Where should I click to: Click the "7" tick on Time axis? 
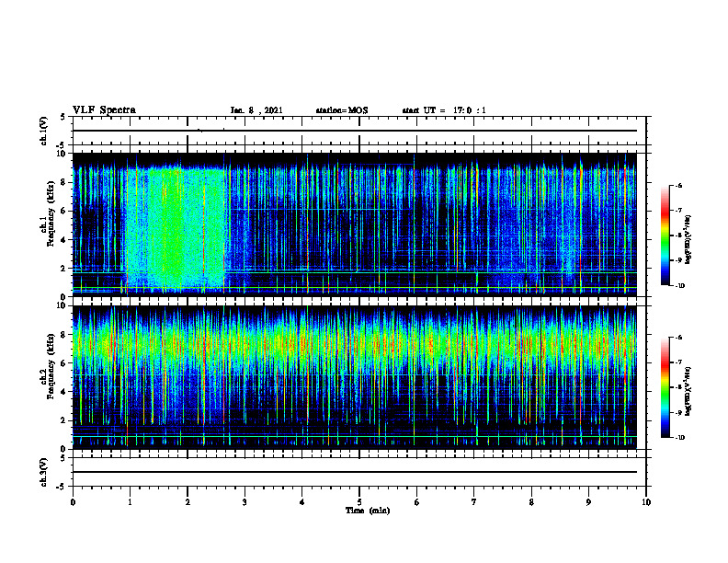pos(474,502)
